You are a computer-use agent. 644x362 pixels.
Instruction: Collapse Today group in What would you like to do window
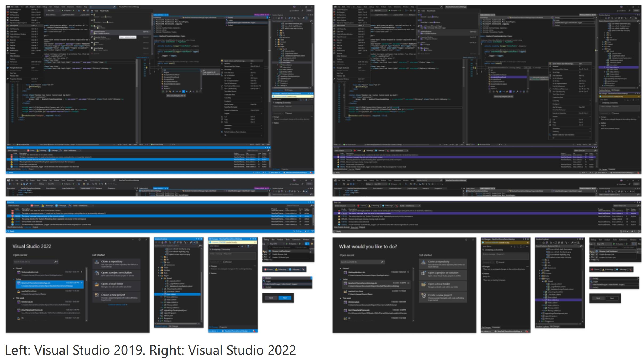(x=340, y=279)
